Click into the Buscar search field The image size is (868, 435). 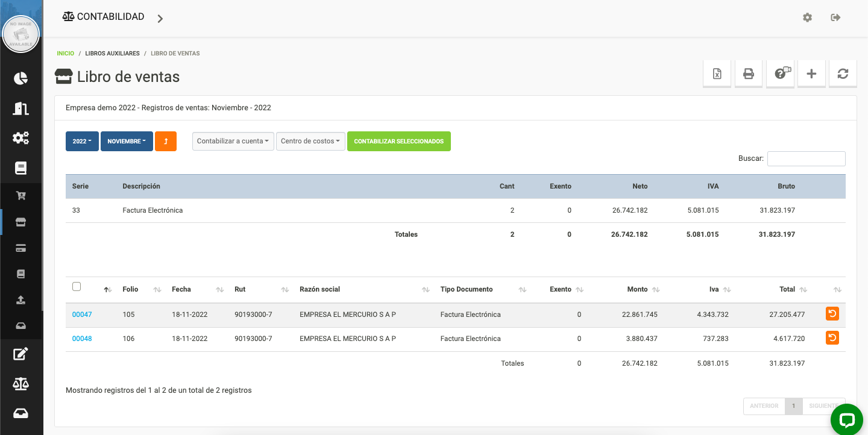(807, 158)
